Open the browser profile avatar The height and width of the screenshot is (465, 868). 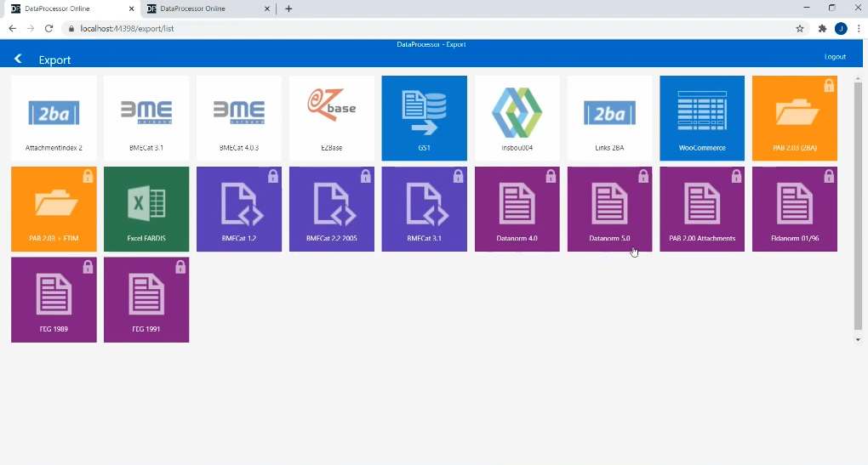pos(841,29)
